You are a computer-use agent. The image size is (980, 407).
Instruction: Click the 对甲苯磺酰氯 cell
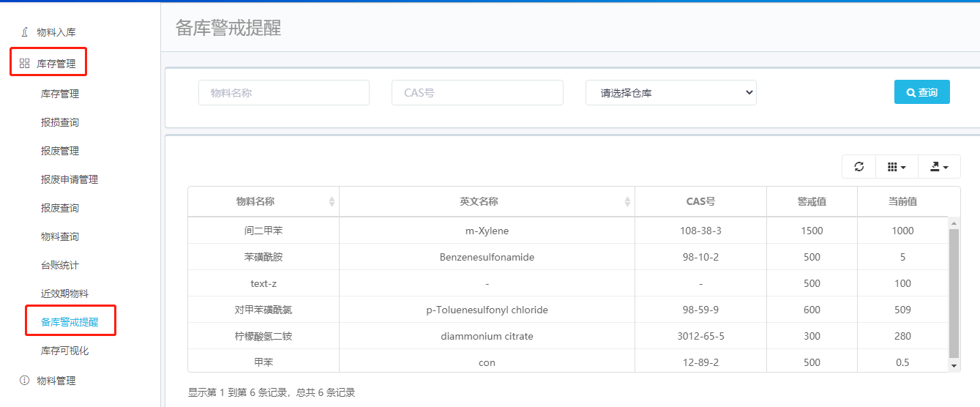(x=263, y=310)
